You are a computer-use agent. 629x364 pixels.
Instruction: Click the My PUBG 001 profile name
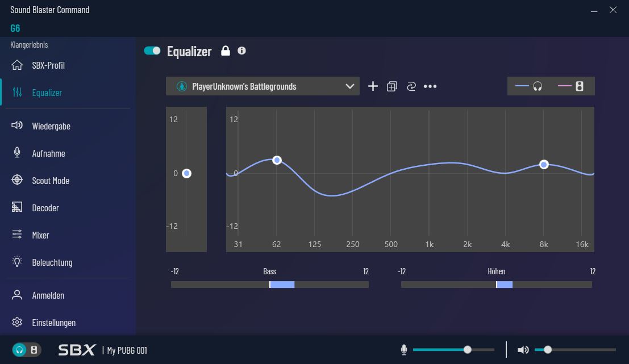pos(127,350)
